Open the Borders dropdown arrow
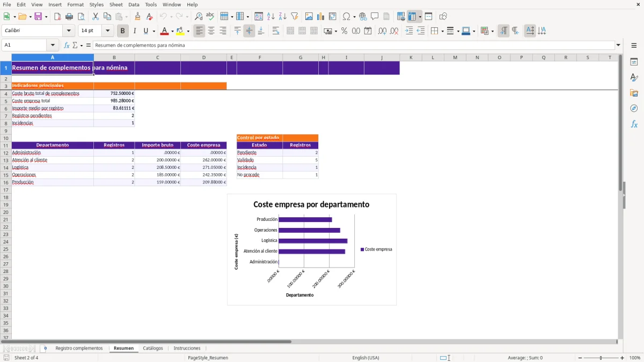 click(442, 31)
